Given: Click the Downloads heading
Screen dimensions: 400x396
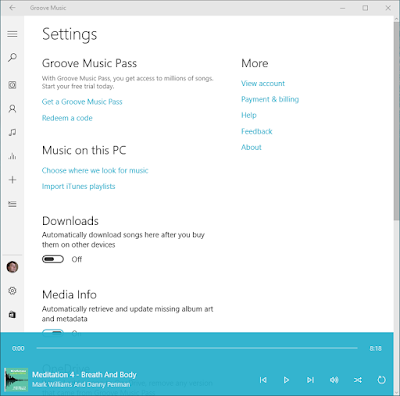Looking at the screenshot, I should 70,221.
